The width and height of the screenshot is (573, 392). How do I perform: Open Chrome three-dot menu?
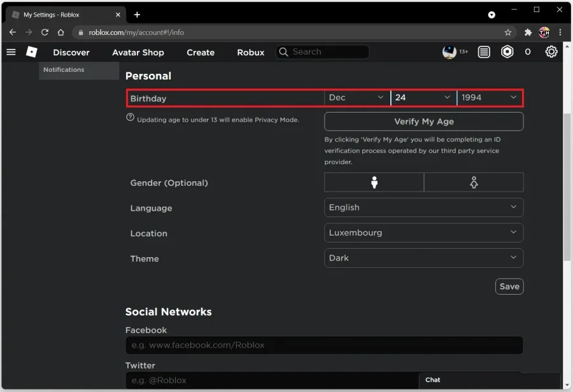pos(560,32)
